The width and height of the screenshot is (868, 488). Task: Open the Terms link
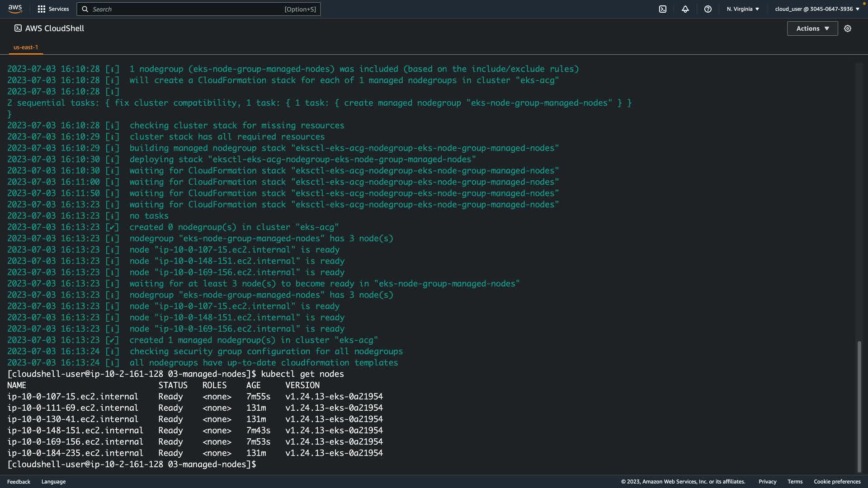pos(795,482)
